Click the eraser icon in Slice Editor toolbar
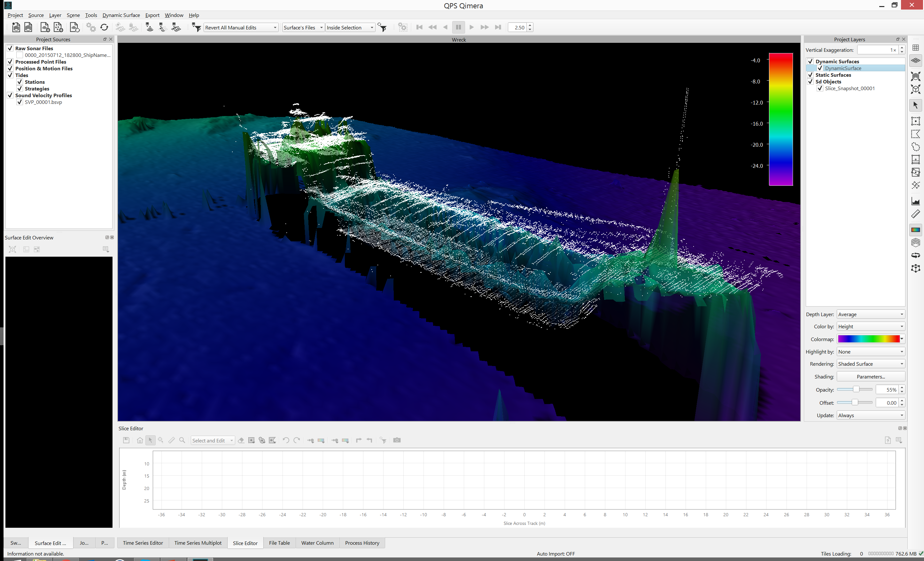Viewport: 924px width, 561px height. pos(241,440)
